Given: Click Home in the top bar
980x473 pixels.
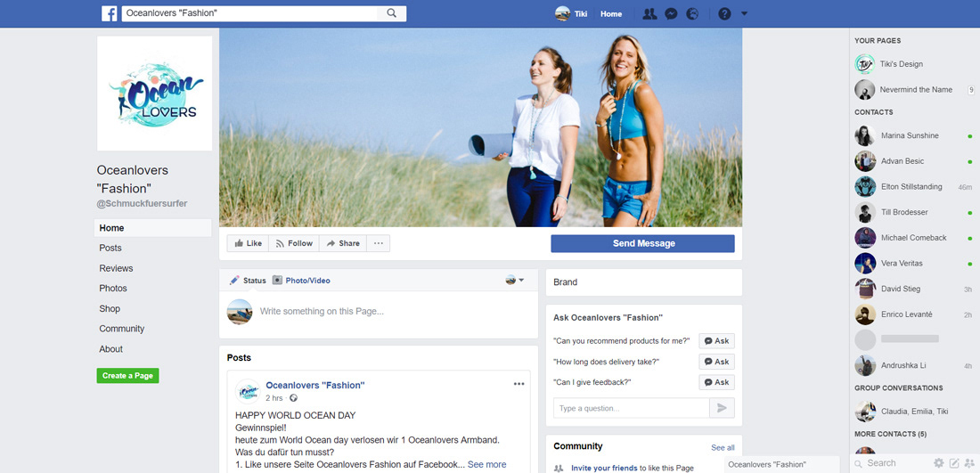Looking at the screenshot, I should 611,13.
